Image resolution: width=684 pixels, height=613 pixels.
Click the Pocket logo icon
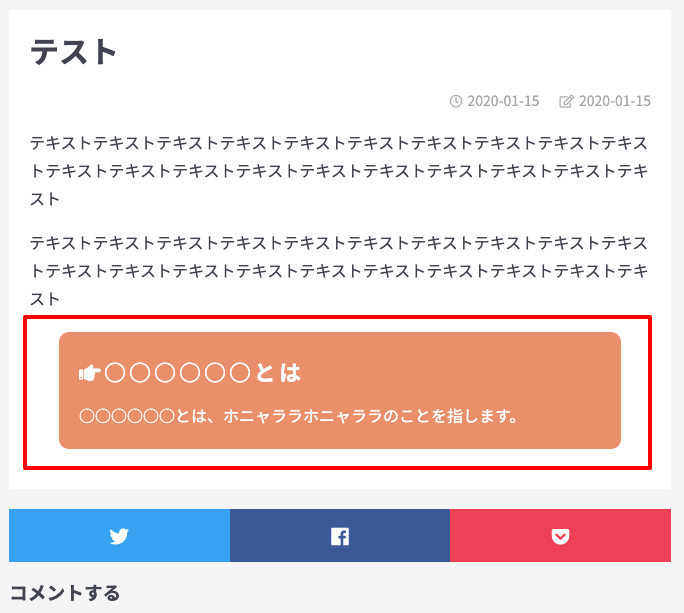tap(560, 536)
